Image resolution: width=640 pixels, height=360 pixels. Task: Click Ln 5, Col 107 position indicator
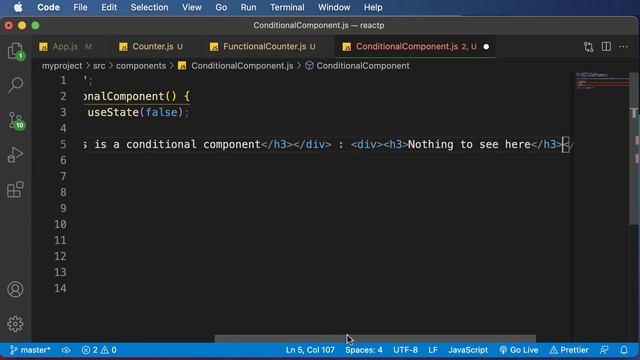[x=310, y=350]
